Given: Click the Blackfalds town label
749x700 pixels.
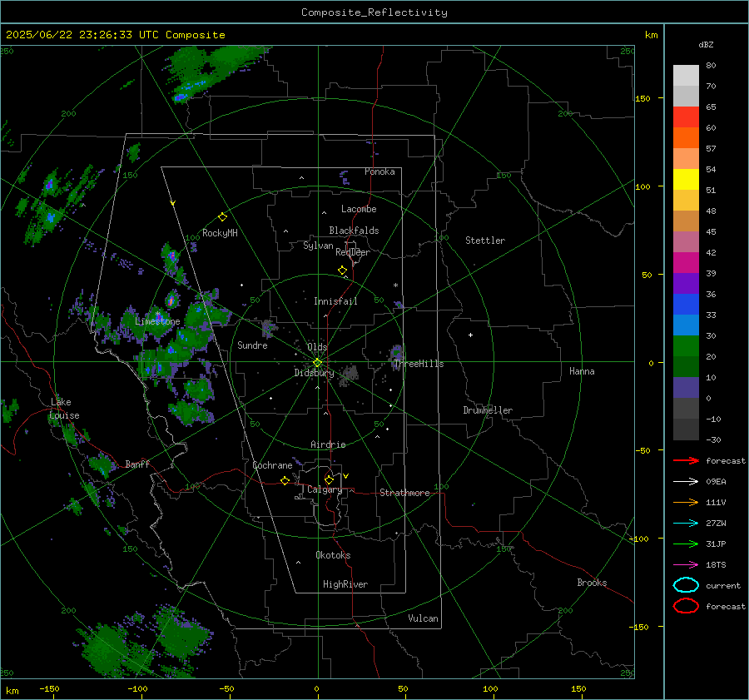Looking at the screenshot, I should pos(354,231).
